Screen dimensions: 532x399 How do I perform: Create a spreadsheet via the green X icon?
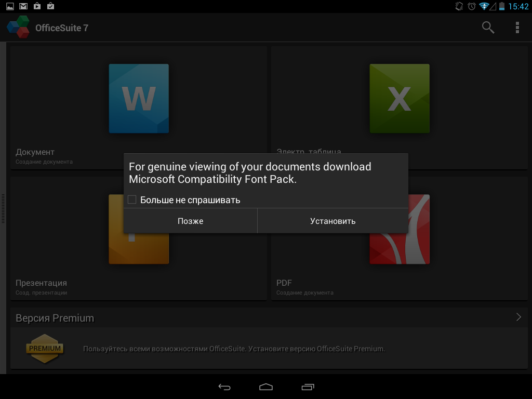[x=400, y=98]
